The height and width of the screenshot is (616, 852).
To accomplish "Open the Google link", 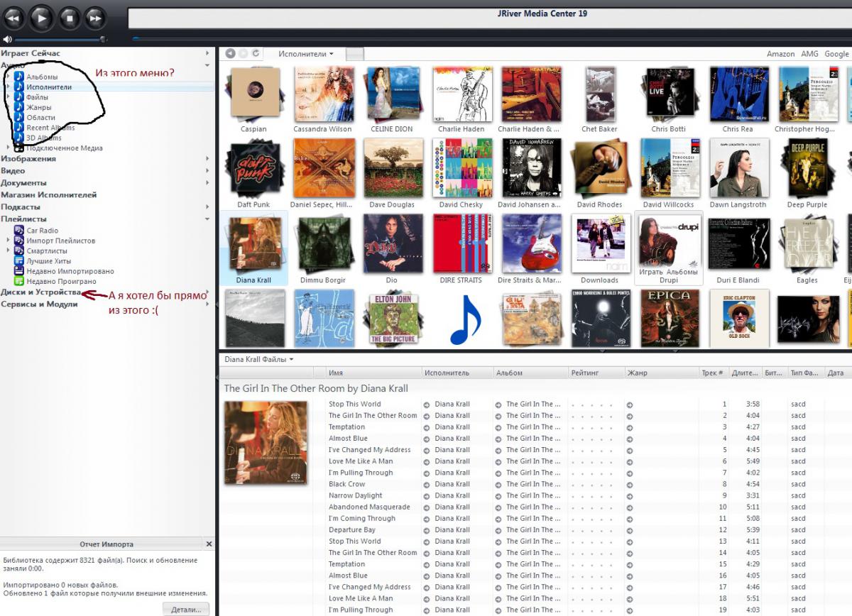I will [x=836, y=54].
